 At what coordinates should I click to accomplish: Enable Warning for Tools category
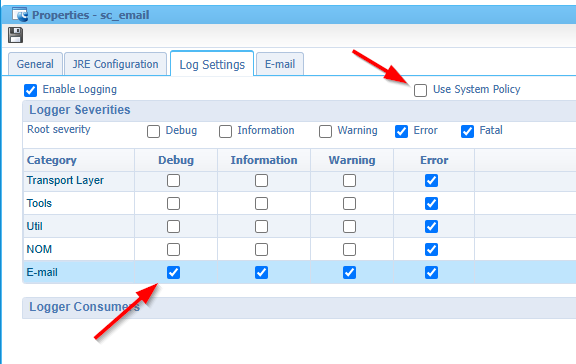click(349, 203)
